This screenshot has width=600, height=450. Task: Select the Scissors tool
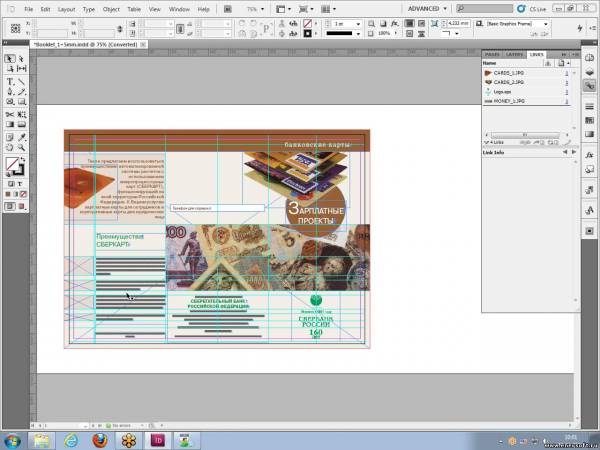click(10, 114)
